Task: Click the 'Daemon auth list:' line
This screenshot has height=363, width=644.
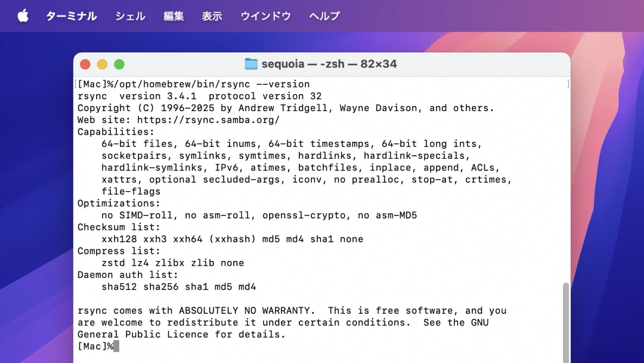Action: [128, 275]
